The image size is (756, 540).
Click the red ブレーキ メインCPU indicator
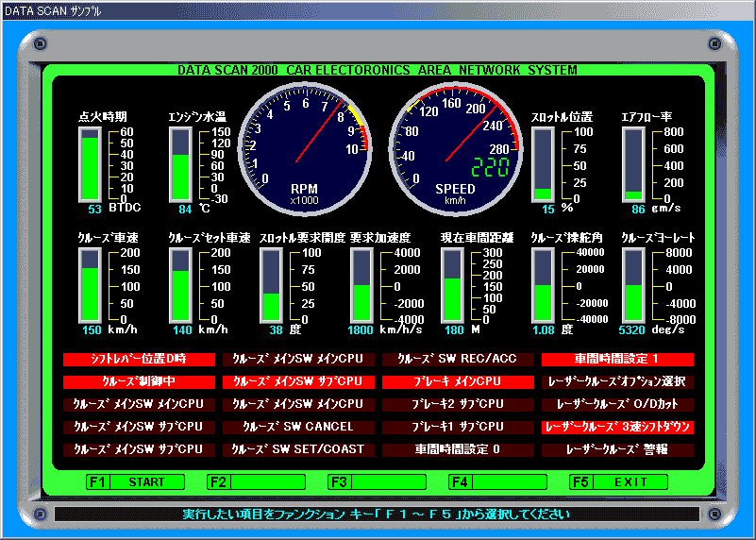click(458, 381)
